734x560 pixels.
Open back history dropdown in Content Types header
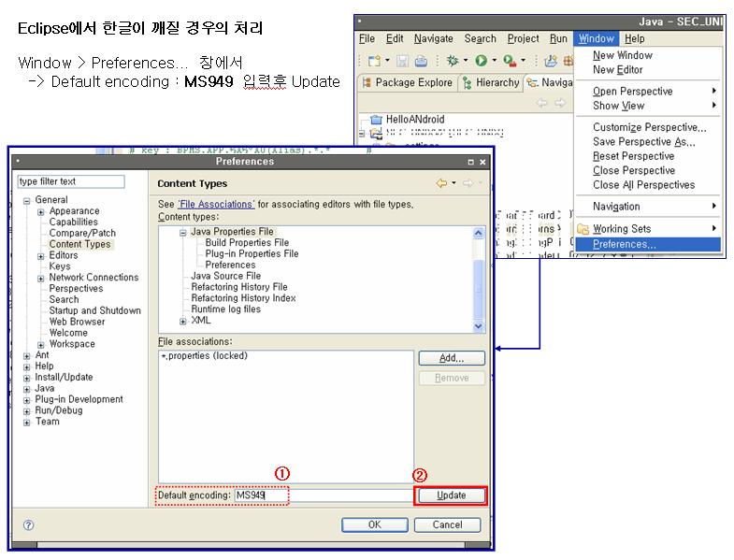453,183
